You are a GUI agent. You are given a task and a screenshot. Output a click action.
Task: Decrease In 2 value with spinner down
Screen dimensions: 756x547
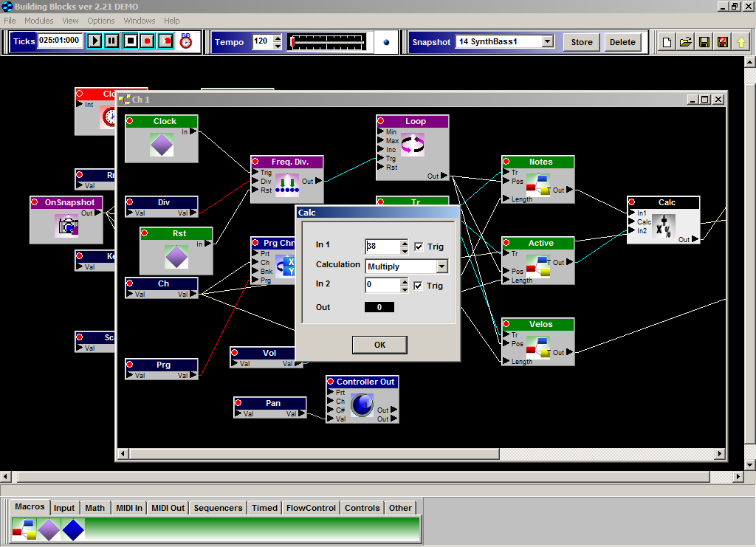[404, 289]
